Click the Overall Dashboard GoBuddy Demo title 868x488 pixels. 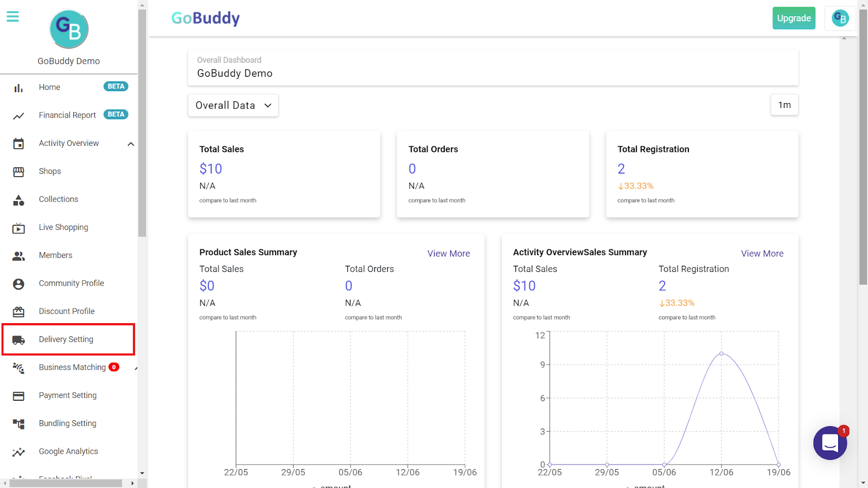pos(235,73)
